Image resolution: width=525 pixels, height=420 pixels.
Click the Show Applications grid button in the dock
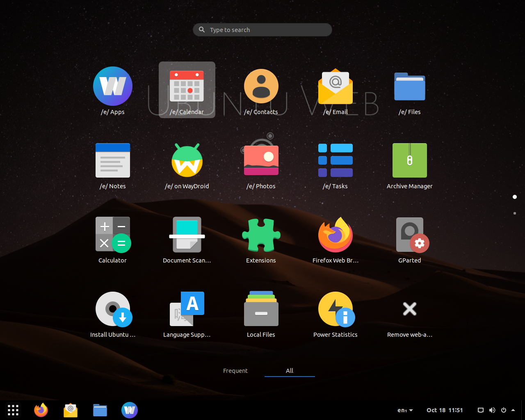13,410
